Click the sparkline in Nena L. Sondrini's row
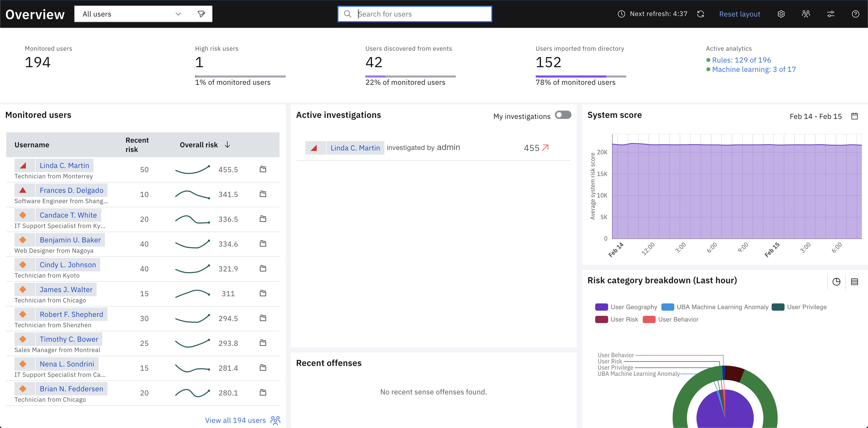Image resolution: width=868 pixels, height=428 pixels. pyautogui.click(x=192, y=368)
